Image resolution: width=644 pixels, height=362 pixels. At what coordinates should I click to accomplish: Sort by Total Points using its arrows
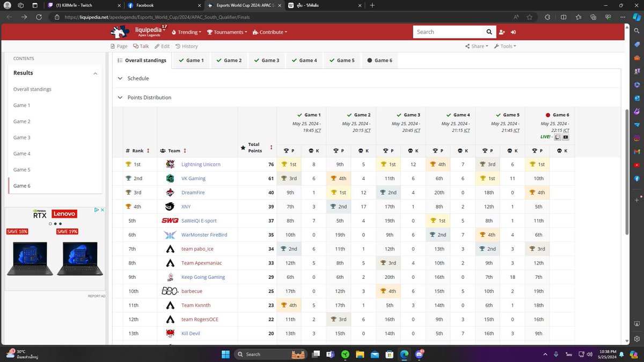(x=271, y=147)
